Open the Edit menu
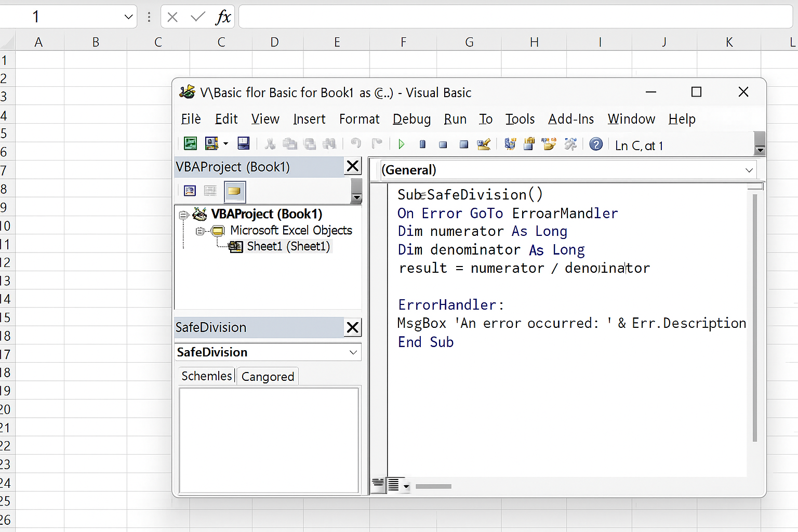 (226, 119)
